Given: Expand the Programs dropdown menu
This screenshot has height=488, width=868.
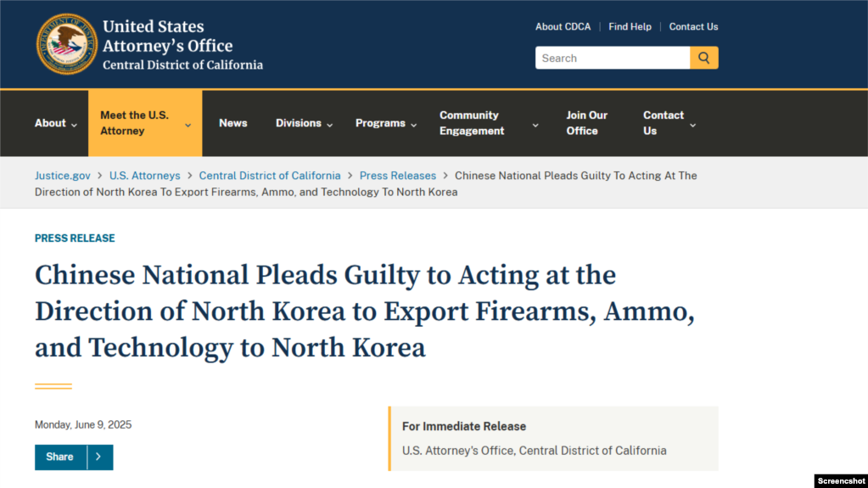Looking at the screenshot, I should pos(386,123).
